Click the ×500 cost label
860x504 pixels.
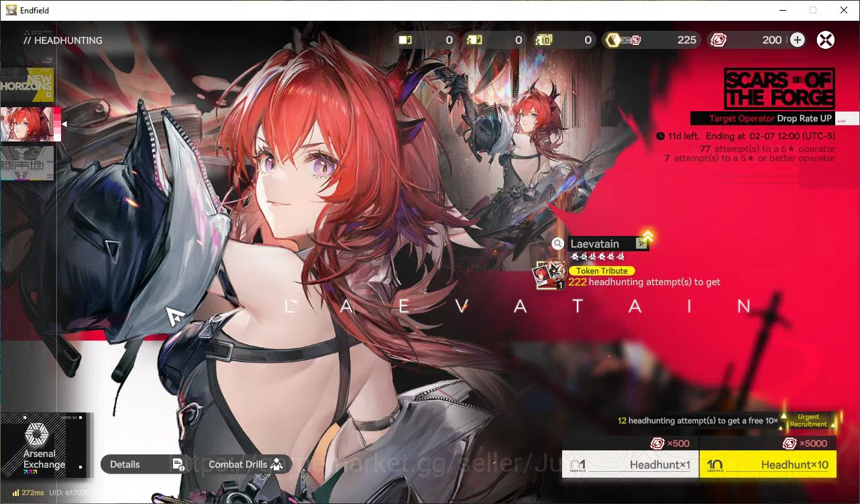[x=670, y=443]
